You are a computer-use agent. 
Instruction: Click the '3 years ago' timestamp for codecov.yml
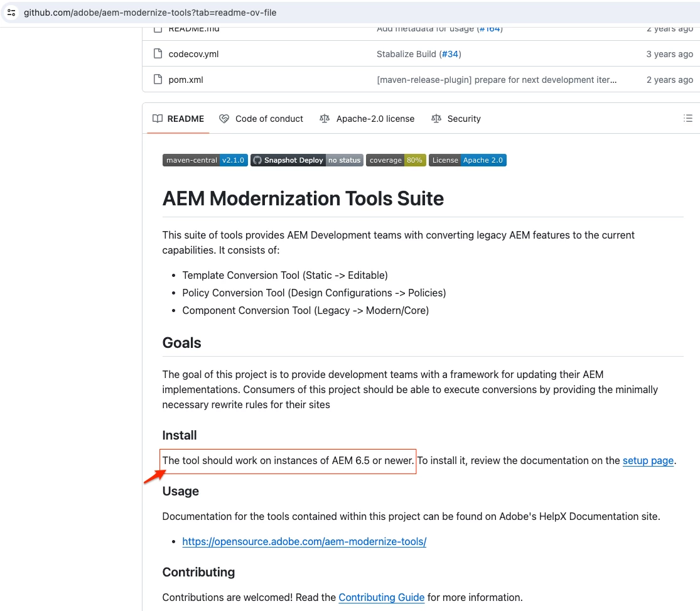point(669,54)
